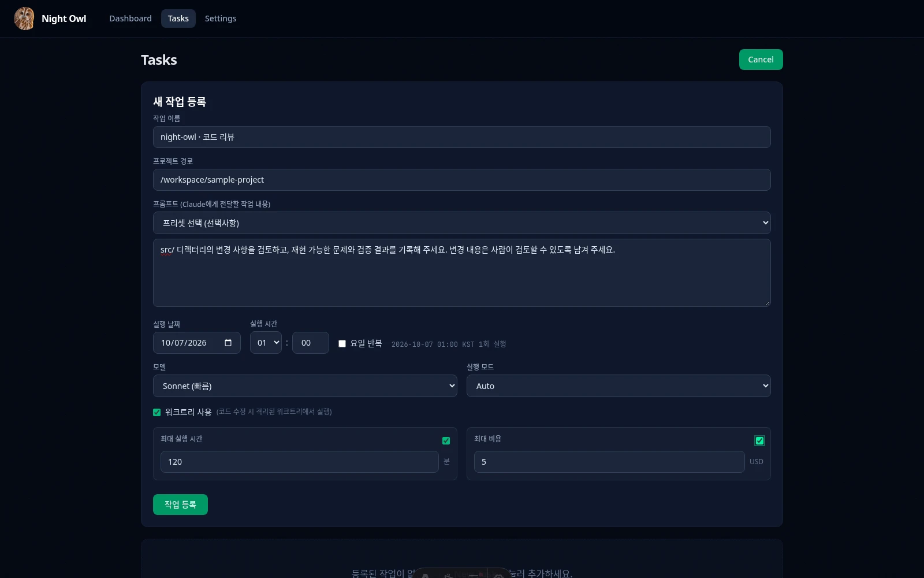Go to the Settings tab
Screen dimensions: 924x578
(x=221, y=18)
